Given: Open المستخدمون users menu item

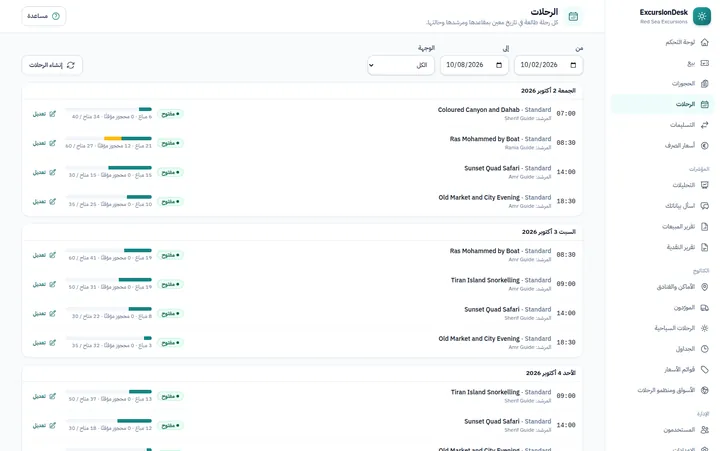Looking at the screenshot, I should [x=663, y=430].
